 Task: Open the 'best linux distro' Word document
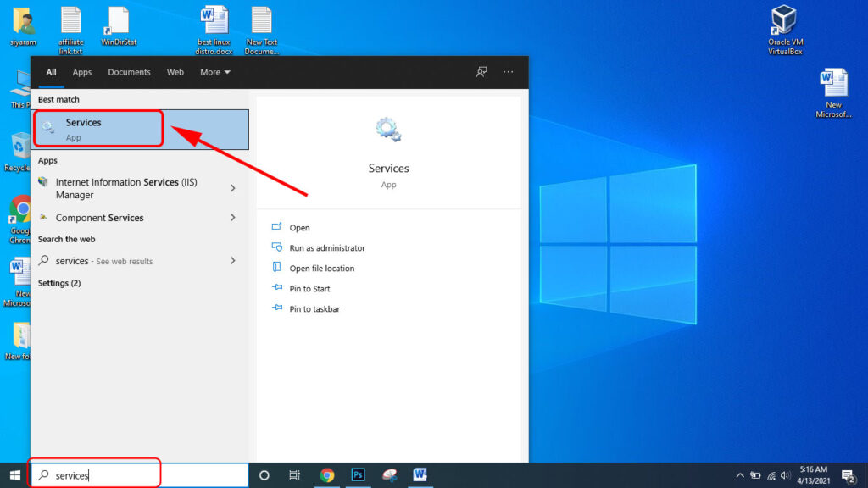point(214,21)
